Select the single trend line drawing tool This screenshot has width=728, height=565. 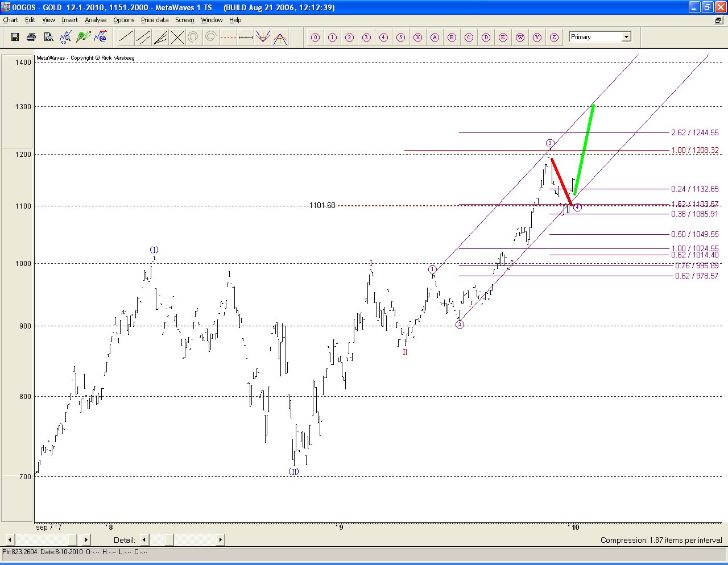click(126, 38)
